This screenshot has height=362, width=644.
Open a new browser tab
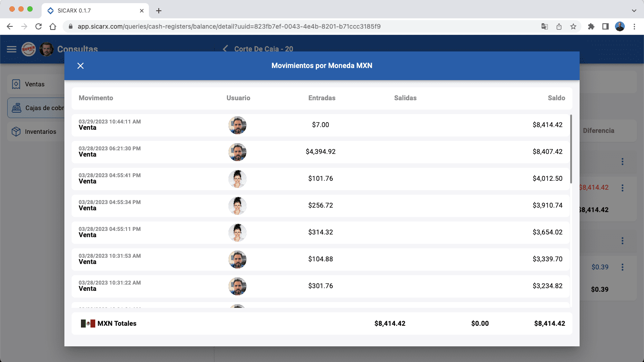tap(158, 11)
